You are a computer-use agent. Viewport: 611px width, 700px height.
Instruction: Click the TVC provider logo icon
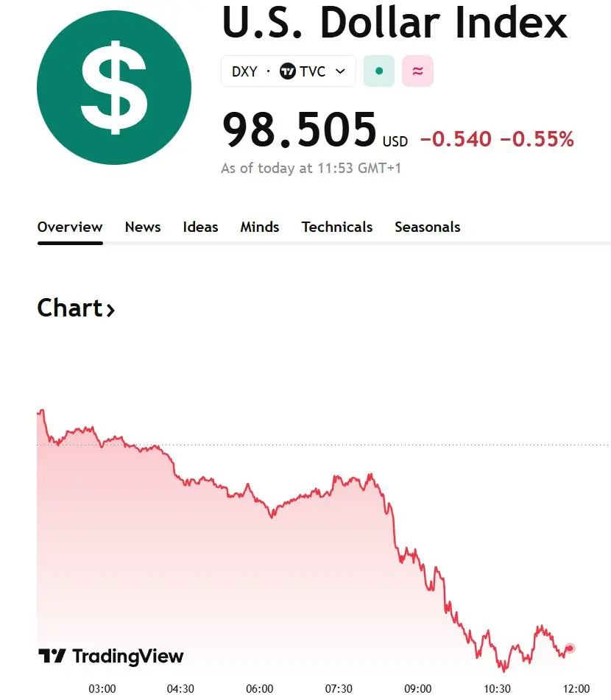[x=288, y=71]
